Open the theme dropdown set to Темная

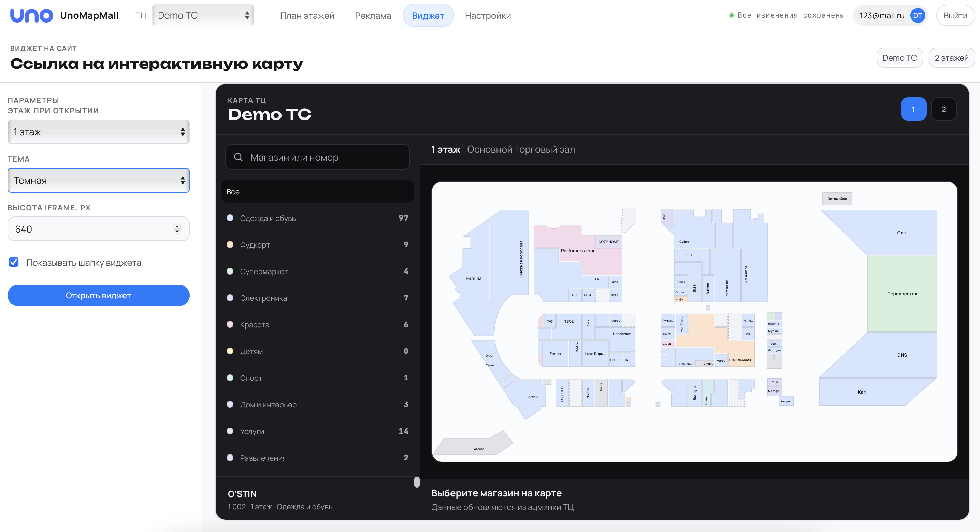coord(99,180)
